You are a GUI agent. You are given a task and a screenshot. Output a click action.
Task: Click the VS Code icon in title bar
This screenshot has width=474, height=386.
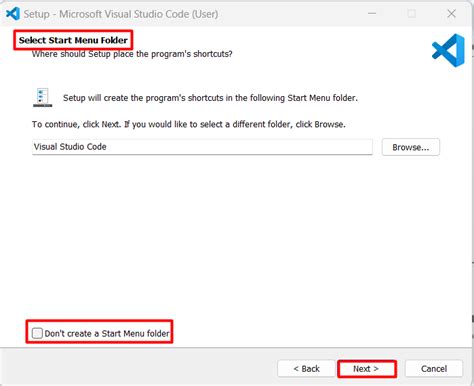(13, 14)
